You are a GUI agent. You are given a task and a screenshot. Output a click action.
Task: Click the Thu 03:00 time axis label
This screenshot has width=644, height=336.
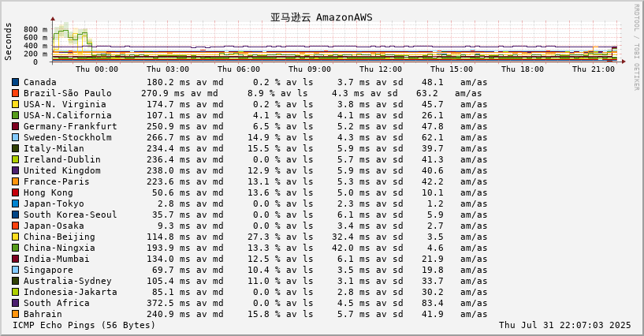[x=168, y=69]
